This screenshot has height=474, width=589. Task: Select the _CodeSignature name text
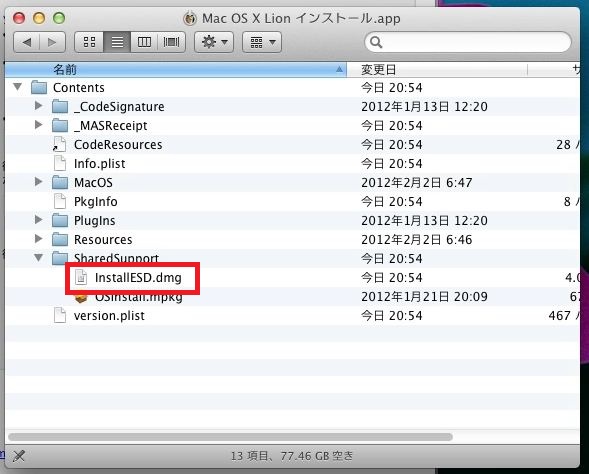[119, 107]
